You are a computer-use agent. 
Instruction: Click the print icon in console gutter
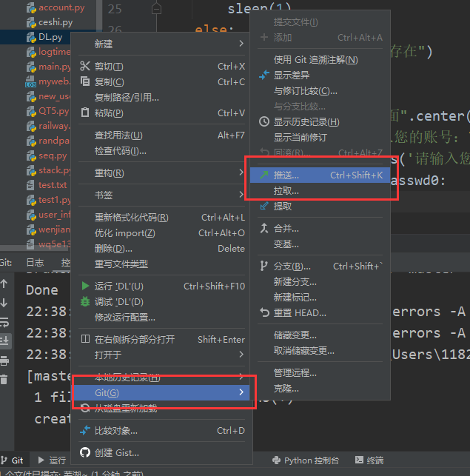pos(4,361)
